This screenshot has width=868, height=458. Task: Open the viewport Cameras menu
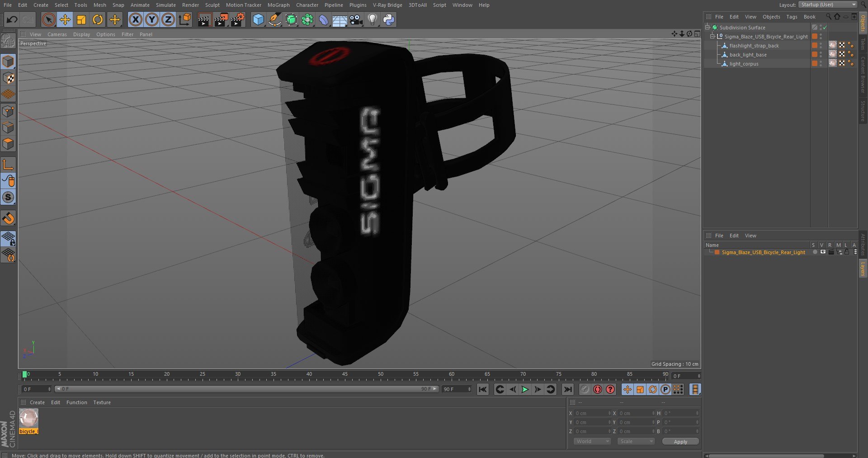57,34
